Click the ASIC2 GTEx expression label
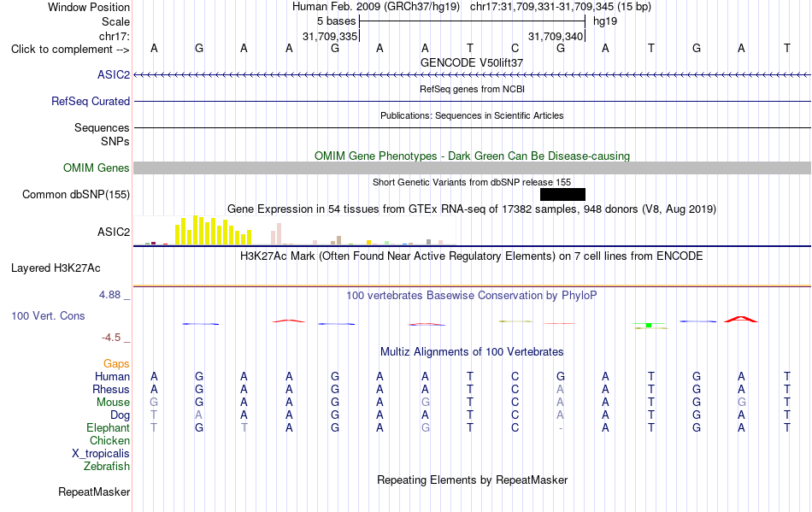The image size is (812, 512). [x=114, y=232]
